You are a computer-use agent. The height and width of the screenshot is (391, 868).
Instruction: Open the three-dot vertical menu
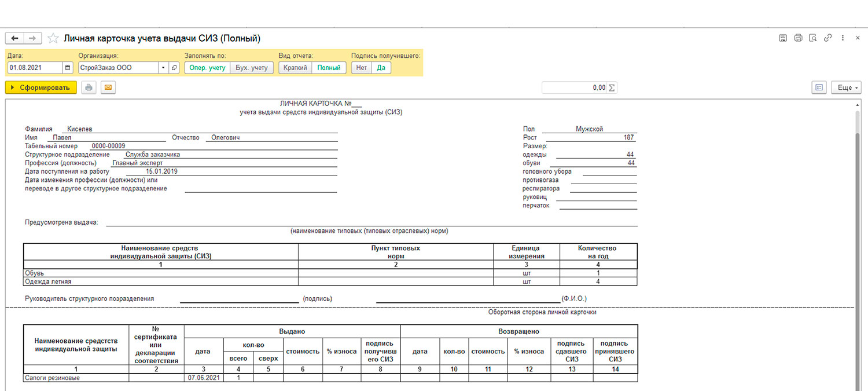click(842, 38)
